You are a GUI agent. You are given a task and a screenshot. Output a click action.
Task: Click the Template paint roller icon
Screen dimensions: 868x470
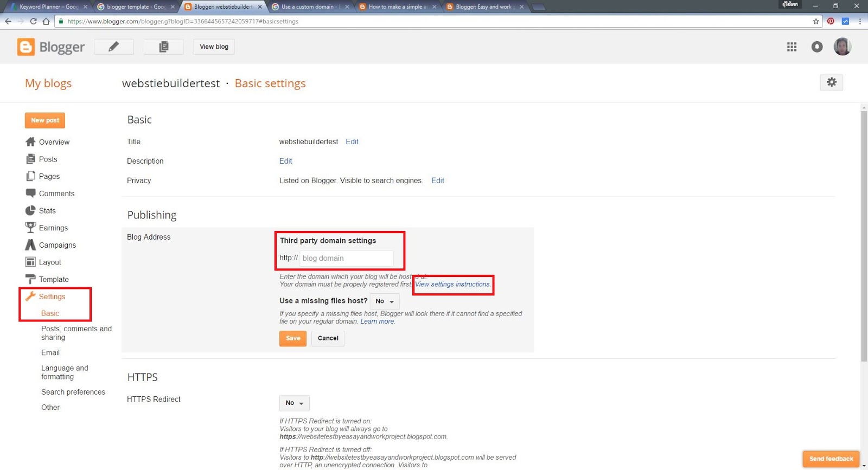coord(30,279)
